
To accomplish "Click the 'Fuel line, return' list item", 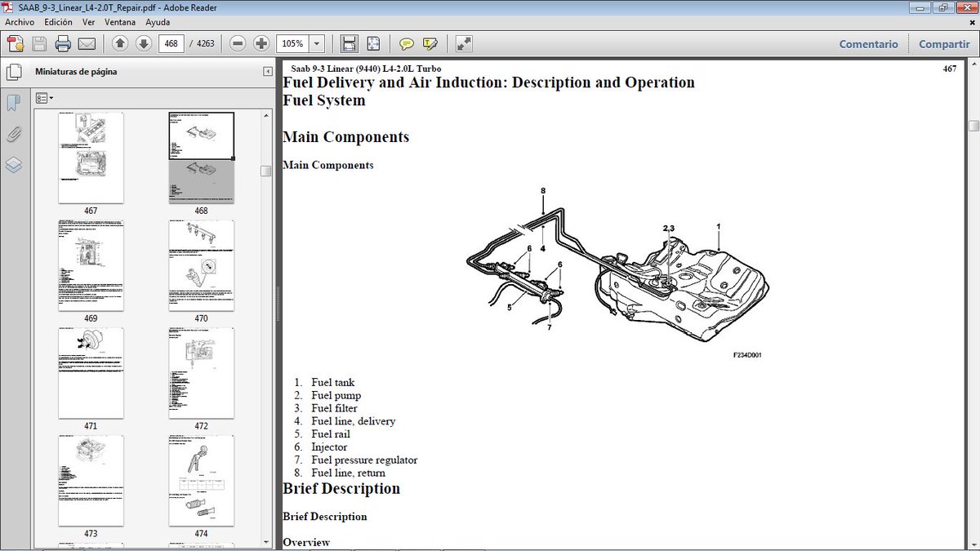I will pos(348,473).
